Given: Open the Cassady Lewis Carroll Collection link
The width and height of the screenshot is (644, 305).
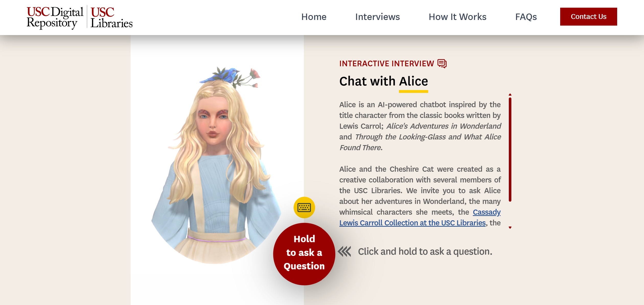Looking at the screenshot, I should point(420,217).
